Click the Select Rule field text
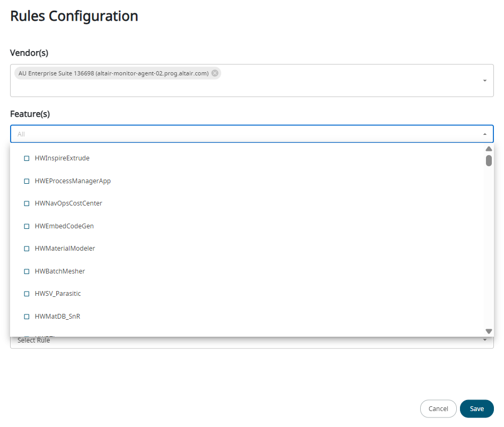 pyautogui.click(x=34, y=340)
